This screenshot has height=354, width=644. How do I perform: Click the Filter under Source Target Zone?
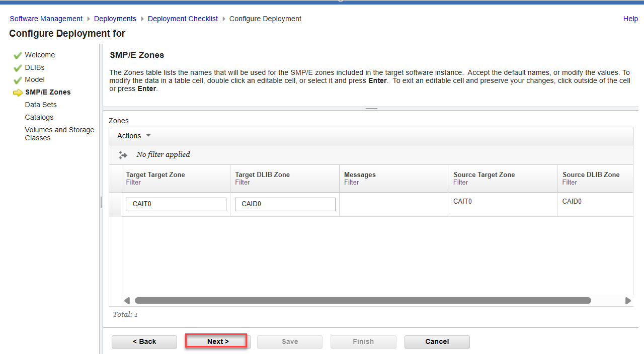point(460,183)
